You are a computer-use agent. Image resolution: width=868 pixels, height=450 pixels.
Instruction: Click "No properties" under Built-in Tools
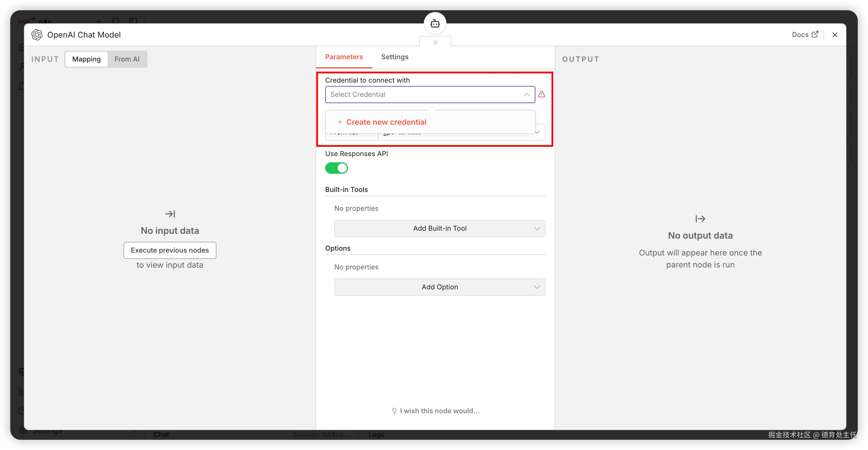pyautogui.click(x=356, y=208)
